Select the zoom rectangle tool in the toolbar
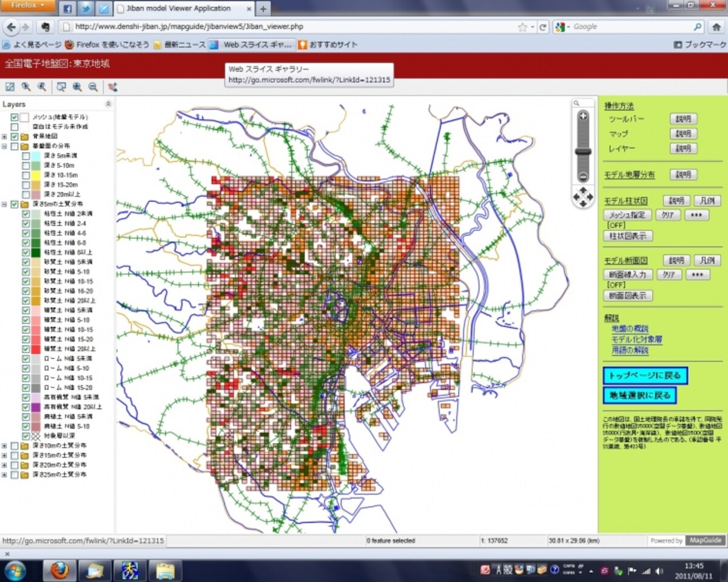The width and height of the screenshot is (728, 582). click(61, 87)
